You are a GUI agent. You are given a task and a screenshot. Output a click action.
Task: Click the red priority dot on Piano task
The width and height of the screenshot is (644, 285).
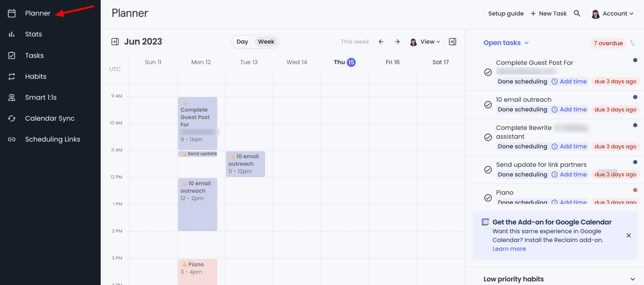635,190
